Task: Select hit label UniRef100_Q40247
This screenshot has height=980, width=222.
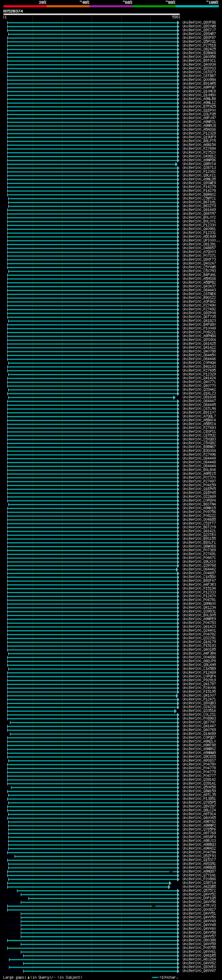Action: [199, 263]
